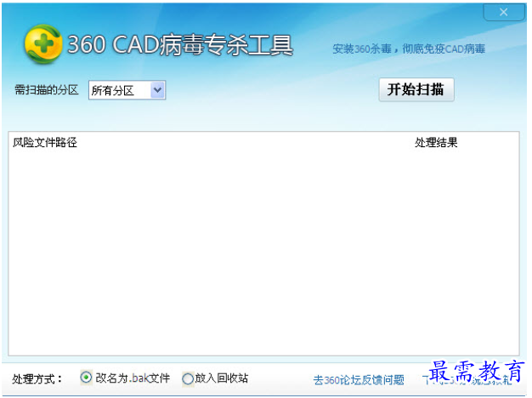Open the 所有分区 partition dropdown
The width and height of the screenshot is (532, 398).
[127, 90]
